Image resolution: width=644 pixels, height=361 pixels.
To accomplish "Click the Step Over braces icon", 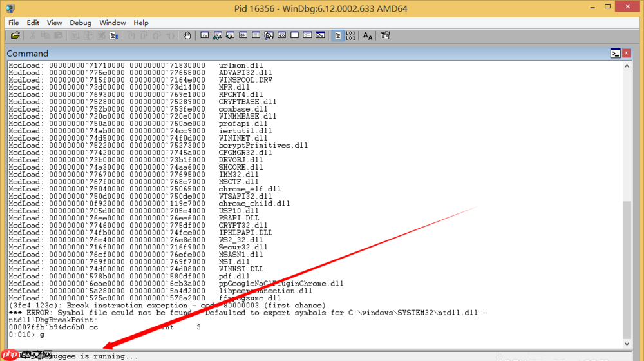I will (144, 35).
